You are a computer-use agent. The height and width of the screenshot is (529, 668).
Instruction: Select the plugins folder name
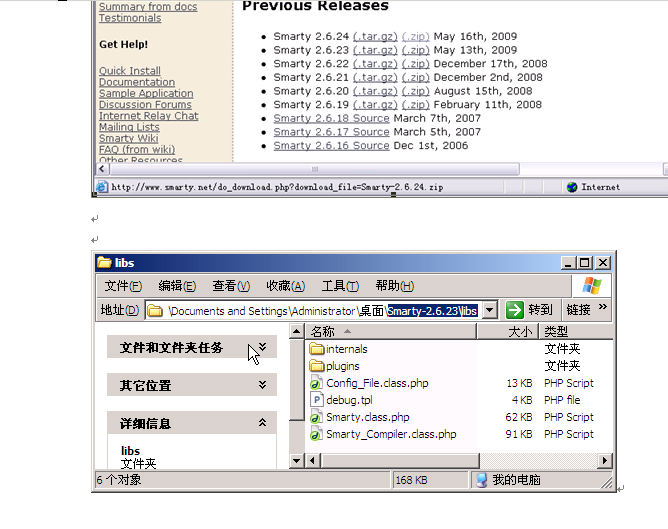[343, 366]
